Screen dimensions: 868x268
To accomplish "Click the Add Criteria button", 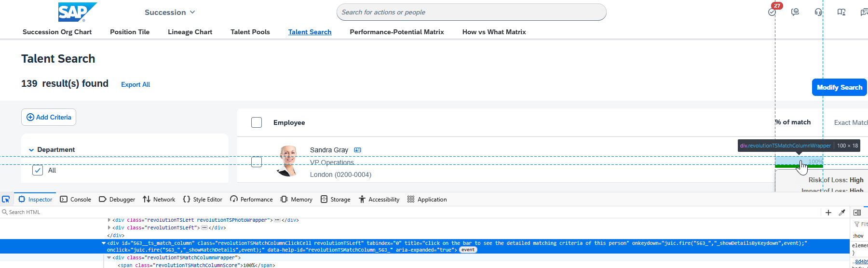I will (x=49, y=117).
